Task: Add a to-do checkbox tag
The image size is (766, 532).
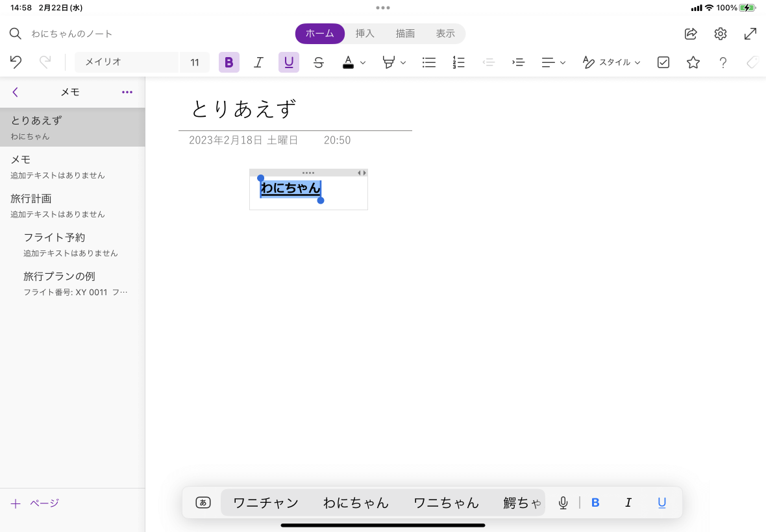Action: pos(663,62)
